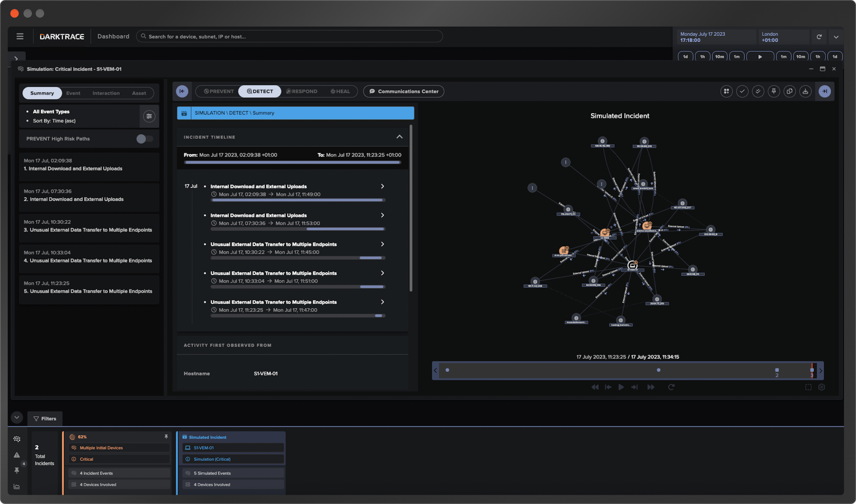Screen dimensions: 856x504
Task: Open the event filter settings icon
Action: [x=149, y=116]
